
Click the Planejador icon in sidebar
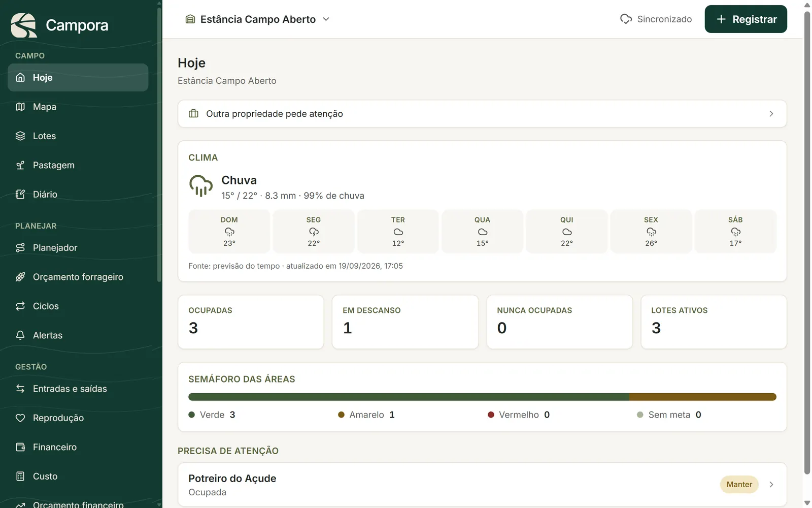(20, 247)
